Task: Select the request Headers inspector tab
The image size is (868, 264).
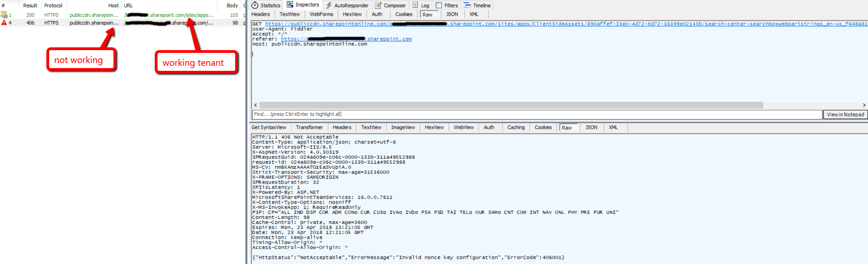Action: (x=261, y=14)
